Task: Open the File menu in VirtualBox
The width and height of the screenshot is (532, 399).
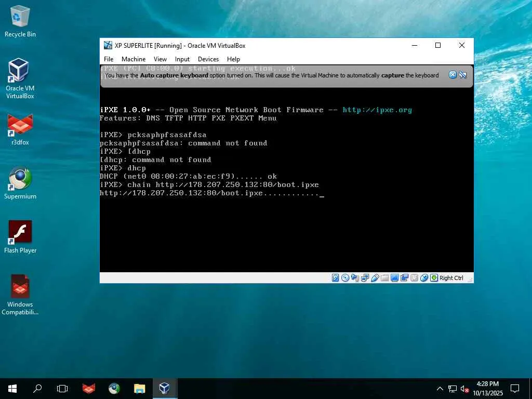Action: click(x=109, y=59)
